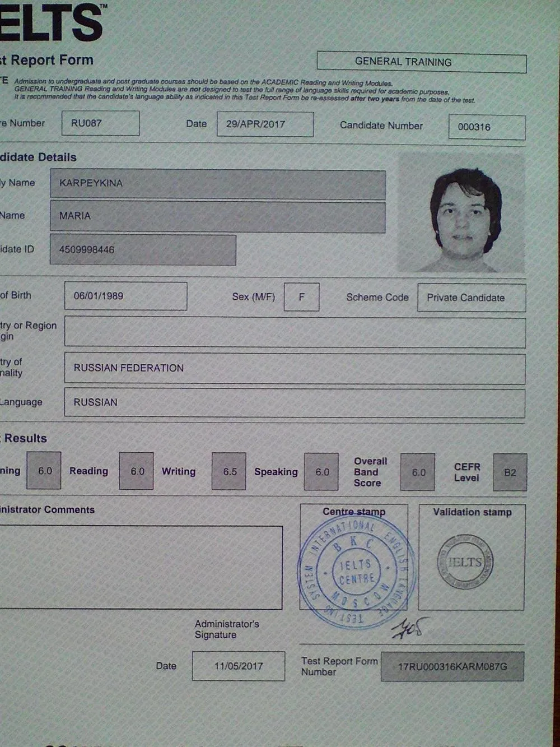Image resolution: width=560 pixels, height=747 pixels.
Task: Click the round IELTS validation stamp
Action: coord(465,562)
